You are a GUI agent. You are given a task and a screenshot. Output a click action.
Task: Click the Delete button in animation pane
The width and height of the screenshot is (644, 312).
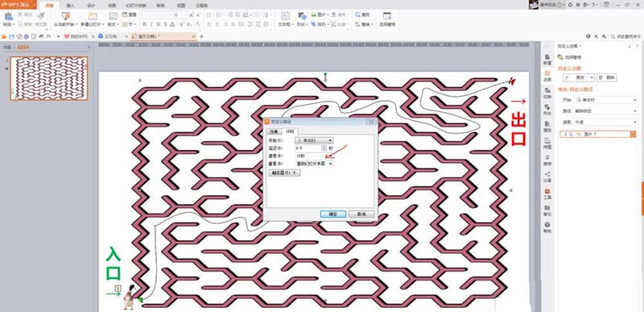(x=607, y=77)
